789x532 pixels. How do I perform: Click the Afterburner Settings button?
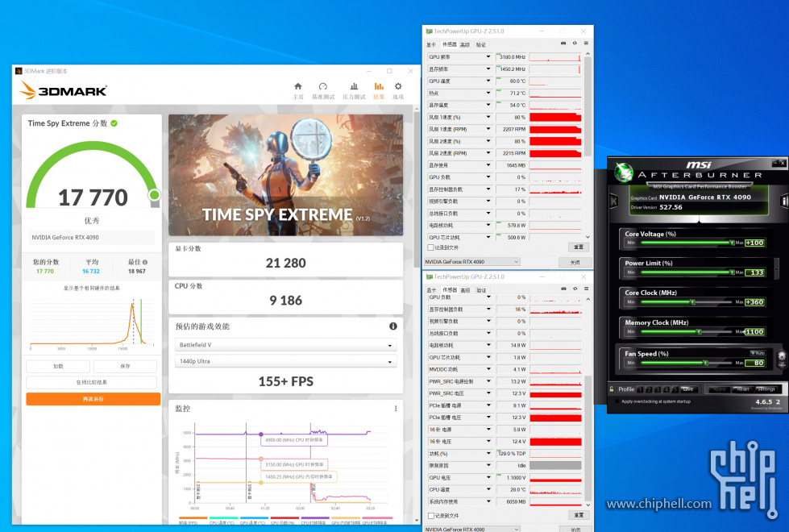point(766,389)
